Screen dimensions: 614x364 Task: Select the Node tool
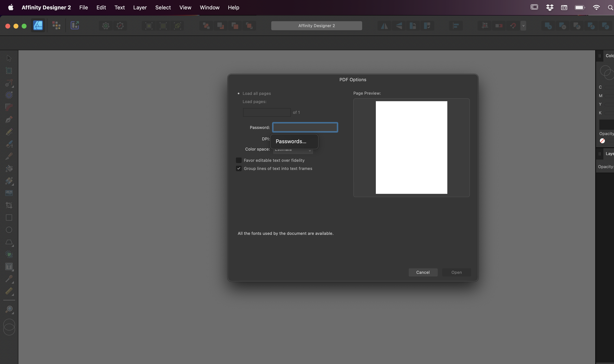coord(9,83)
